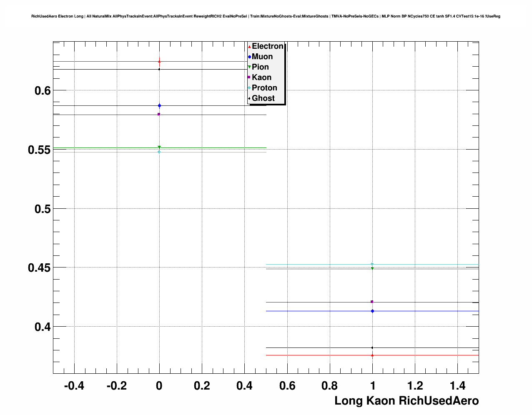Click the 1.2 x-axis tick label
The width and height of the screenshot is (532, 415).
pos(415,386)
